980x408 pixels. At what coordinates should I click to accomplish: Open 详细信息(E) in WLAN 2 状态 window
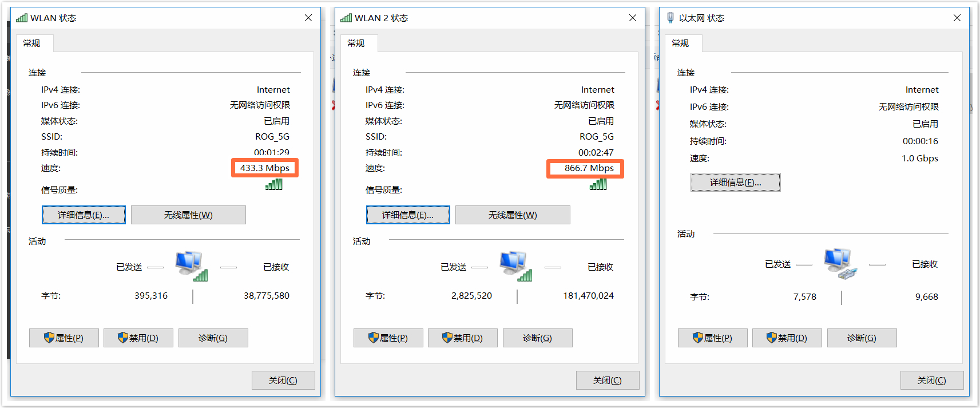point(408,215)
